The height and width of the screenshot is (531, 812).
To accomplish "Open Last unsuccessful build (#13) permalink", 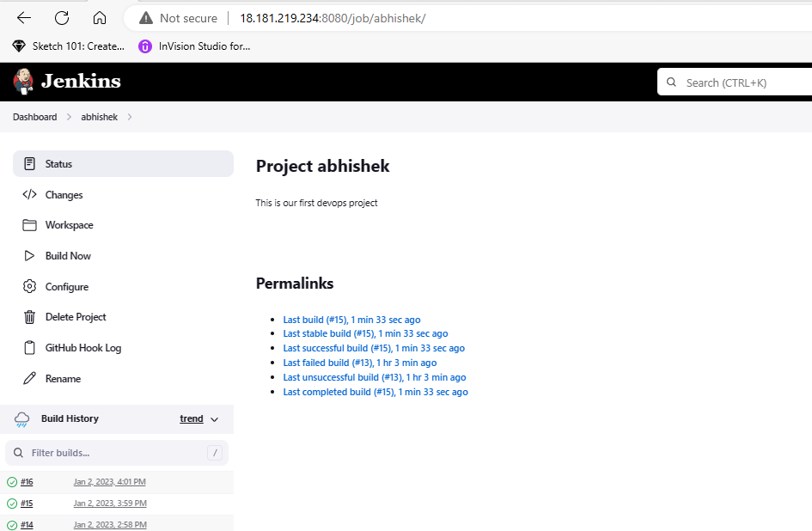I will click(375, 377).
